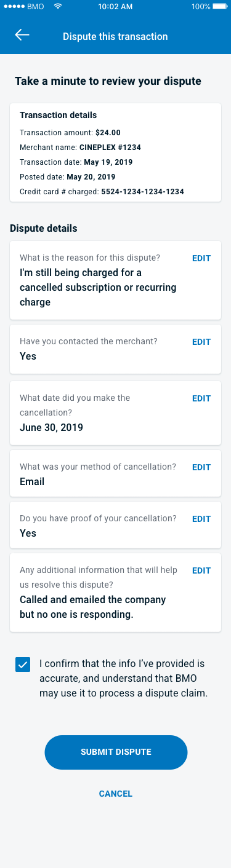Screen dimensions: 231x868
Task: Edit the contacted merchant answer
Action: click(x=201, y=342)
